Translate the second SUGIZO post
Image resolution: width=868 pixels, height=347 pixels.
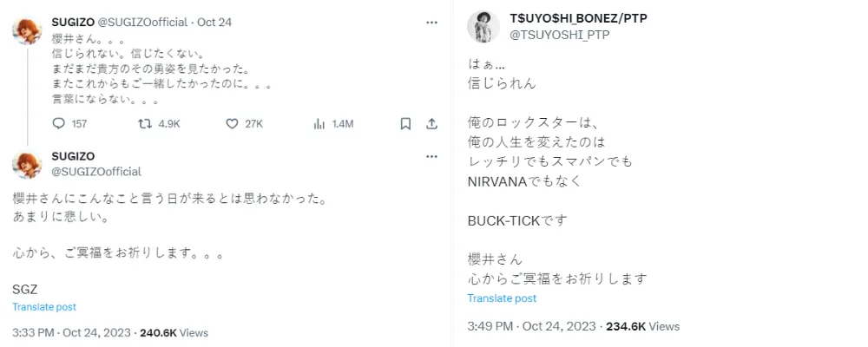pos(44,307)
